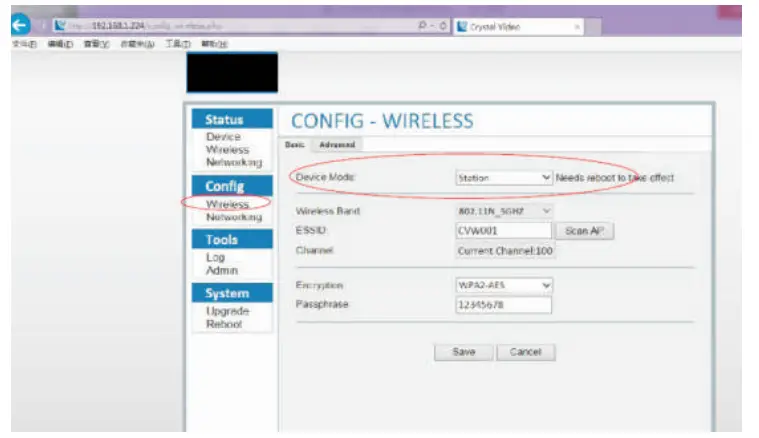Click the CONFIG - WIRELESS heading

(382, 121)
